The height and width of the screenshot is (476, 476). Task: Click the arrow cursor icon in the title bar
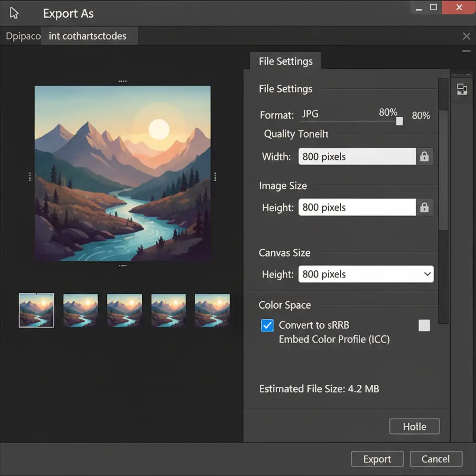coord(14,13)
